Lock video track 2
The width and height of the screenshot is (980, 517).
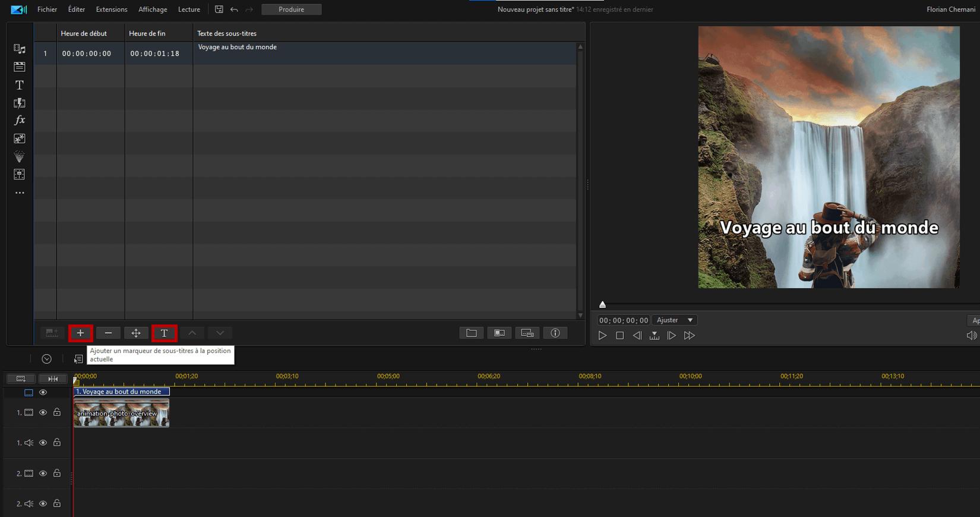click(57, 473)
